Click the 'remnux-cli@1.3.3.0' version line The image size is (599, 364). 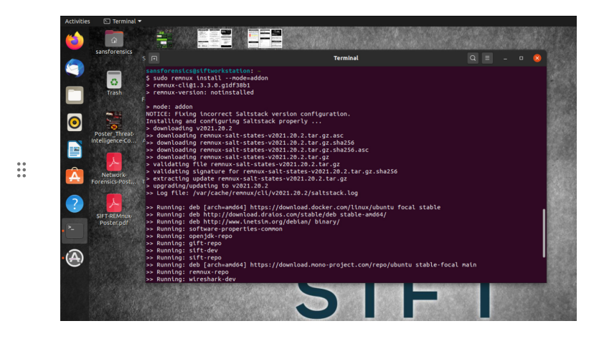198,85
